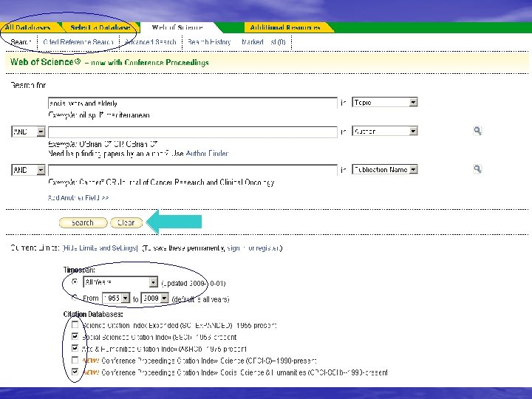Switch to the All Databases tab
532x399 pixels.
click(28, 27)
